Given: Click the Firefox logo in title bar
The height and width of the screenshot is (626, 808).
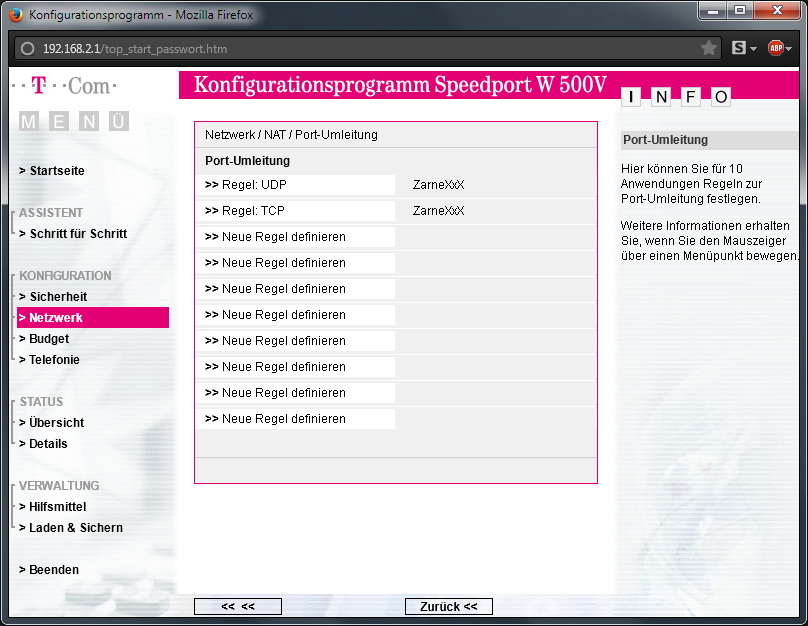Looking at the screenshot, I should (15, 14).
